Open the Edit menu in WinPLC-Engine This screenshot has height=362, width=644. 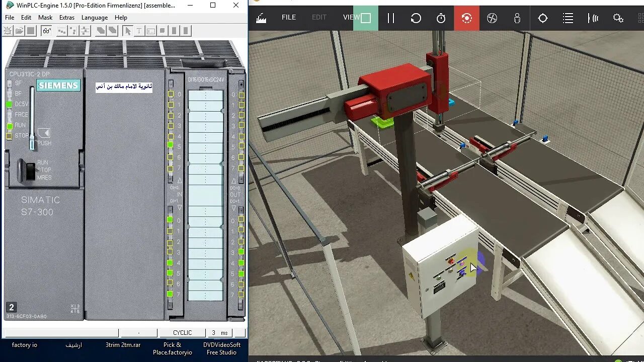26,17
